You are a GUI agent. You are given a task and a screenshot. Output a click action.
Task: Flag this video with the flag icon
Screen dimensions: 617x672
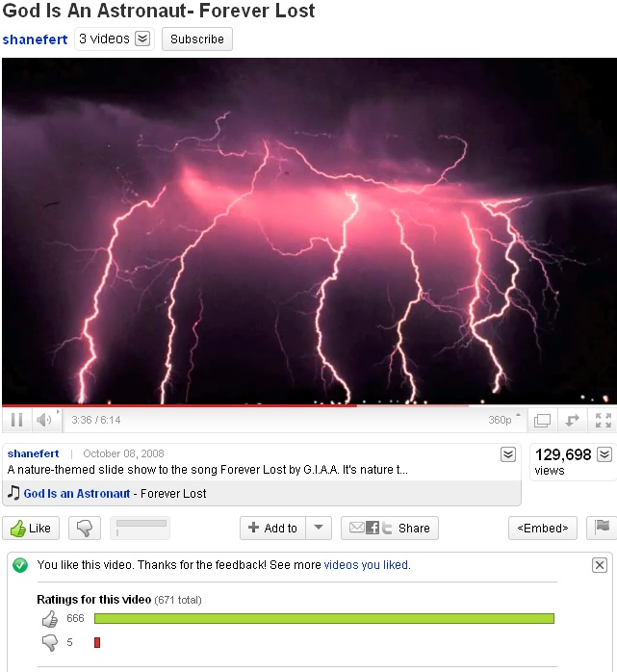tap(602, 528)
